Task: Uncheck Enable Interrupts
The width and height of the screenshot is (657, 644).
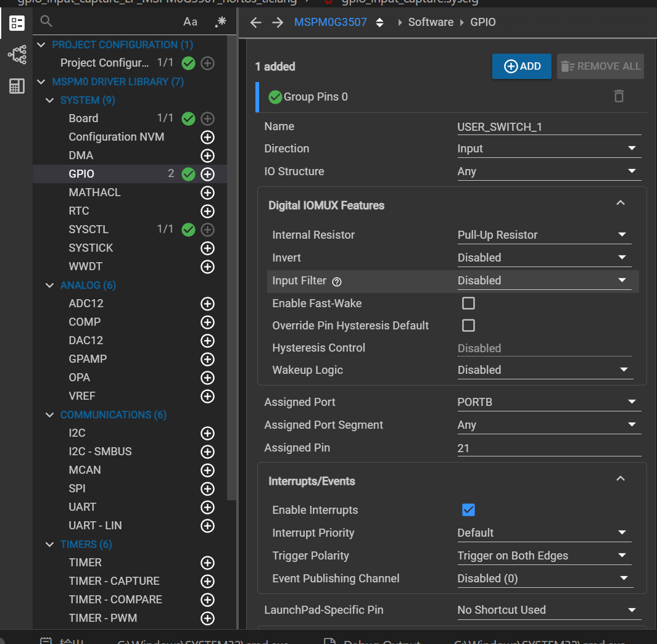Action: (468, 510)
